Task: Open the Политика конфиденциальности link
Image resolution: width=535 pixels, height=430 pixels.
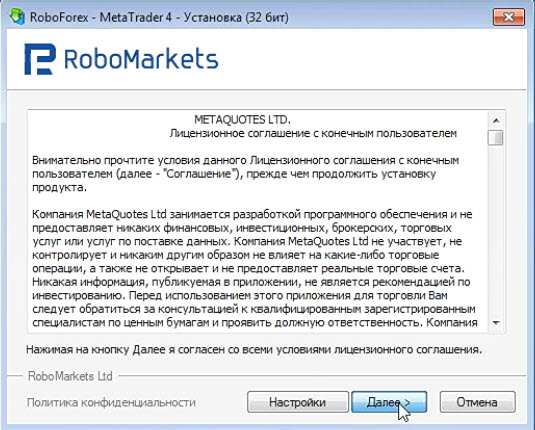Action: (111, 403)
